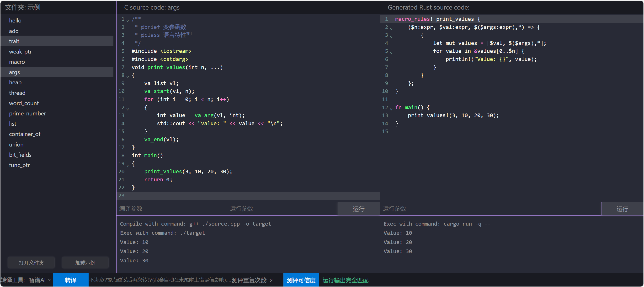Collapse Rust macro arm at line 2
This screenshot has height=287, width=644.
[391, 29]
